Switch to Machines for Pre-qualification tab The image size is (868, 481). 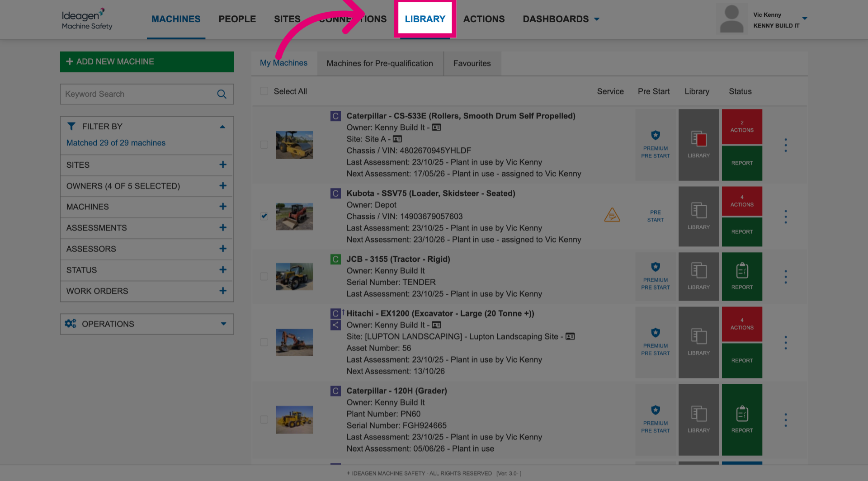pos(380,63)
